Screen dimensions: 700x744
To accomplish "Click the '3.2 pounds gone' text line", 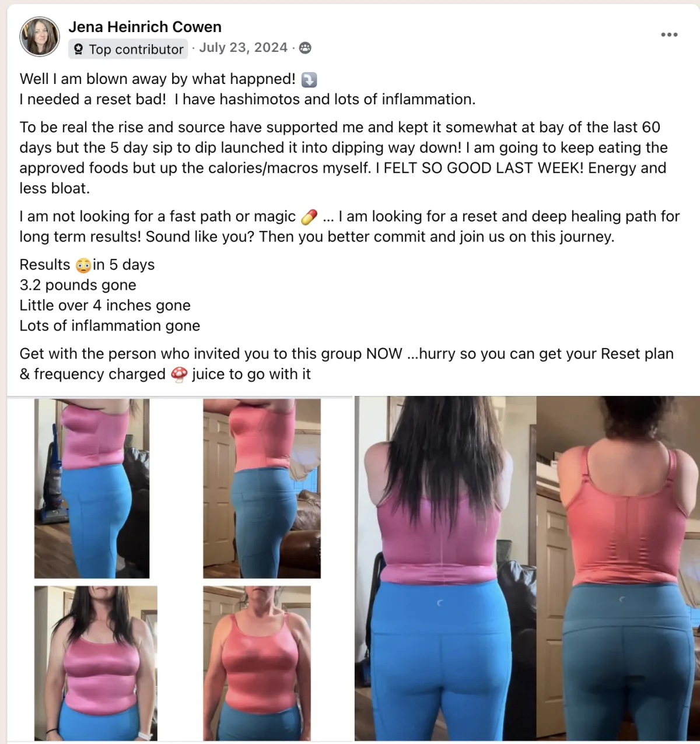I will 78,285.
